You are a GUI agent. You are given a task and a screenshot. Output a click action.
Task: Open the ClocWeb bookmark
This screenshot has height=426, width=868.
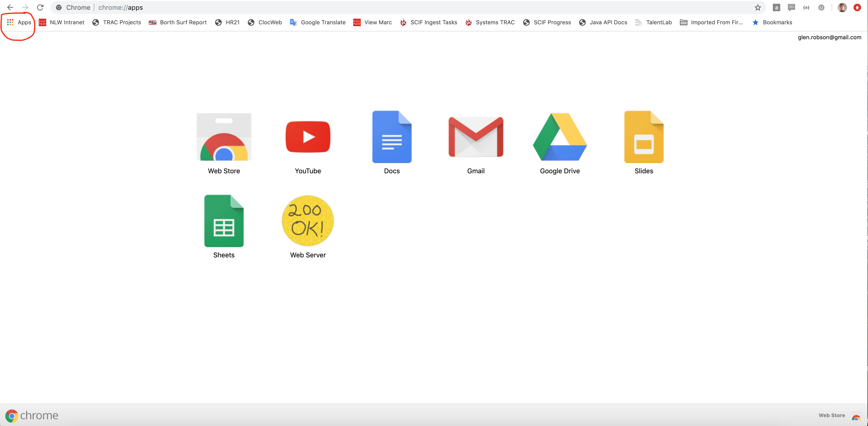tap(265, 22)
